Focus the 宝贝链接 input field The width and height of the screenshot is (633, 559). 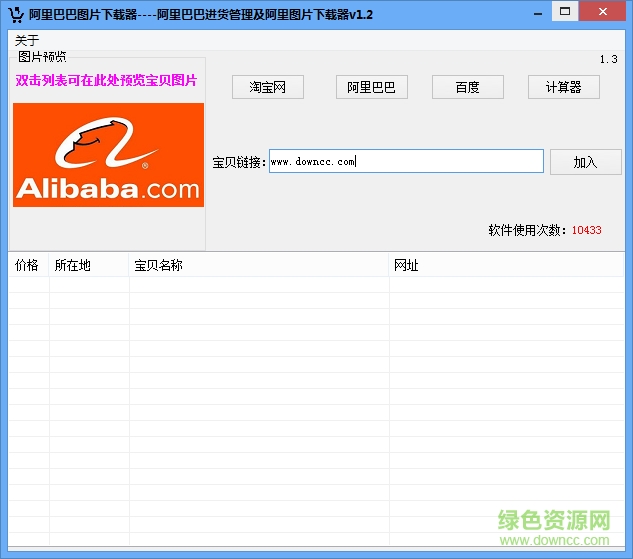pos(406,161)
